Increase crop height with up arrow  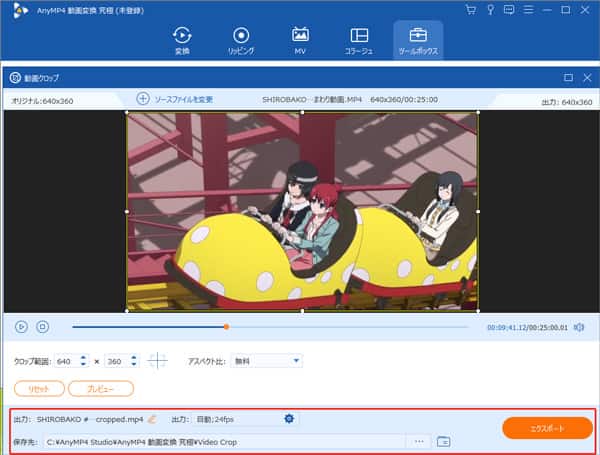(134, 358)
